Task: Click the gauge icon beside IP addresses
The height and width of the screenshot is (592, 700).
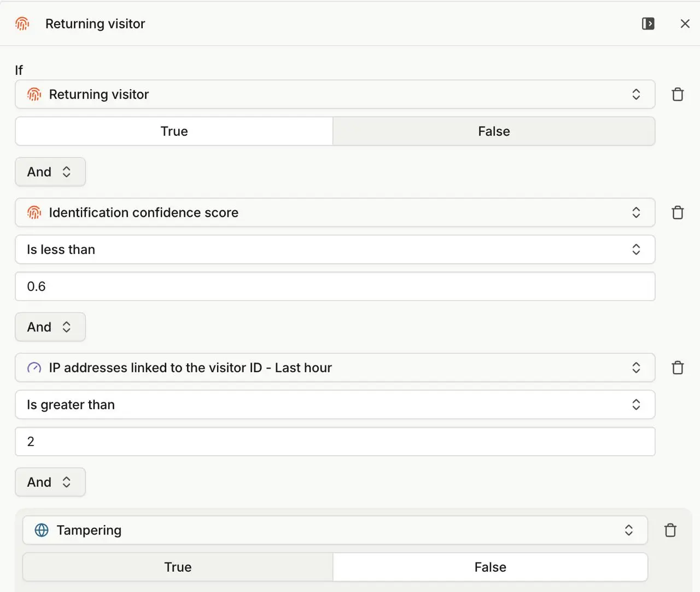Action: coord(34,368)
